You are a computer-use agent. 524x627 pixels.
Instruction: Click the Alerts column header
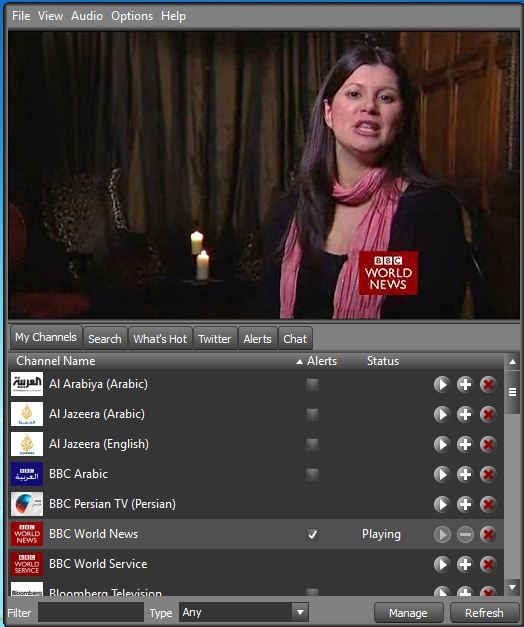pyautogui.click(x=322, y=361)
